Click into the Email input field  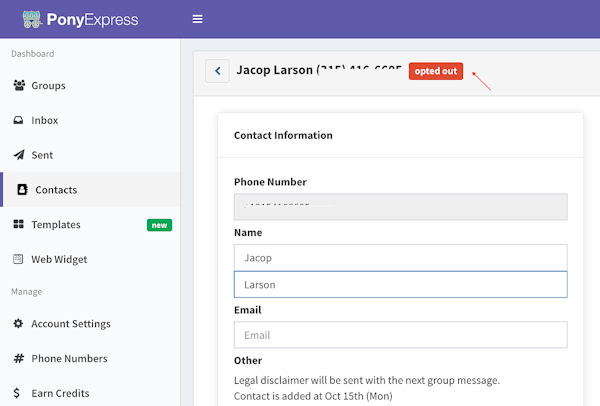[400, 335]
